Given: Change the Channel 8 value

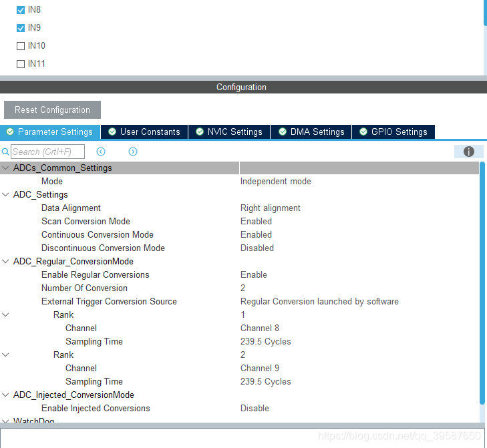Looking at the screenshot, I should coord(260,328).
